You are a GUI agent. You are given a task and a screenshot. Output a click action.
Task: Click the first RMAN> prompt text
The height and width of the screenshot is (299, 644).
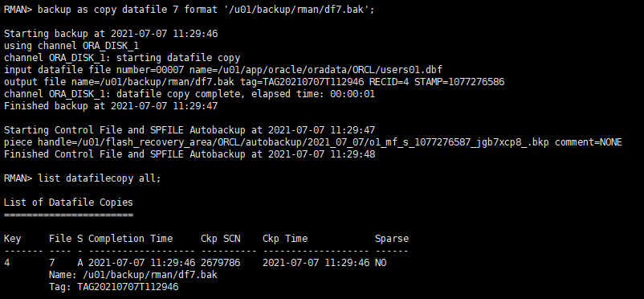point(18,10)
